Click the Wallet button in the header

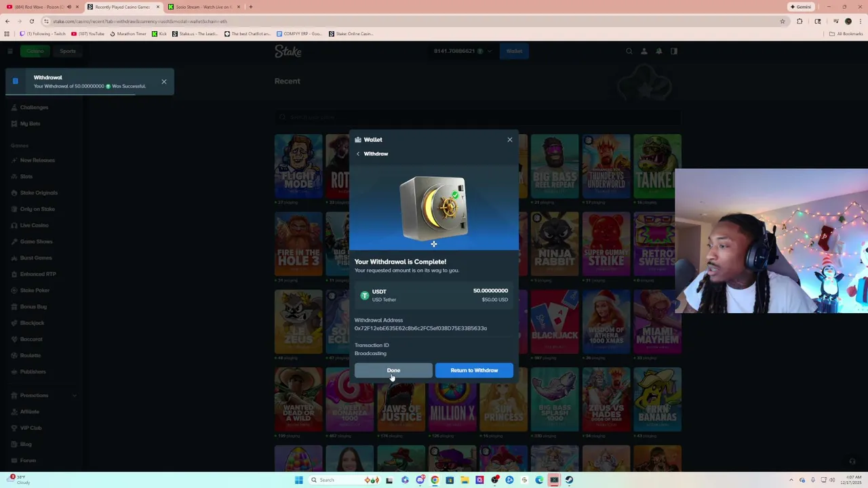[x=514, y=51]
